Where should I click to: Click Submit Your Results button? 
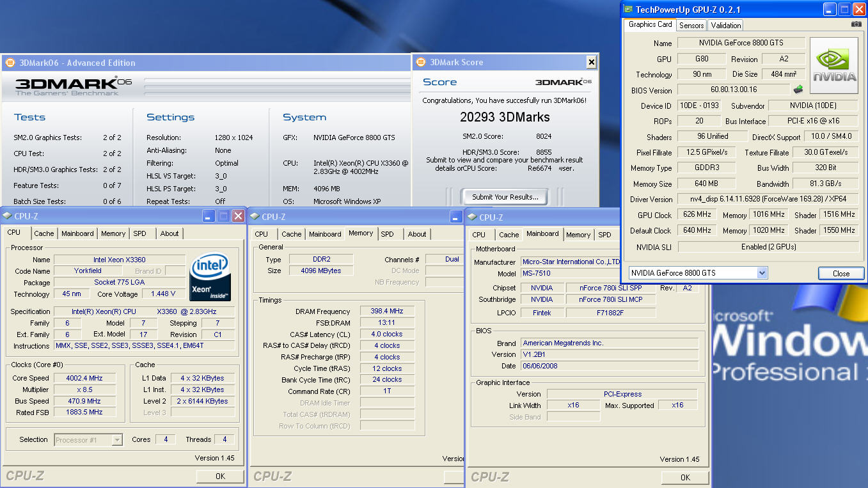(x=505, y=197)
